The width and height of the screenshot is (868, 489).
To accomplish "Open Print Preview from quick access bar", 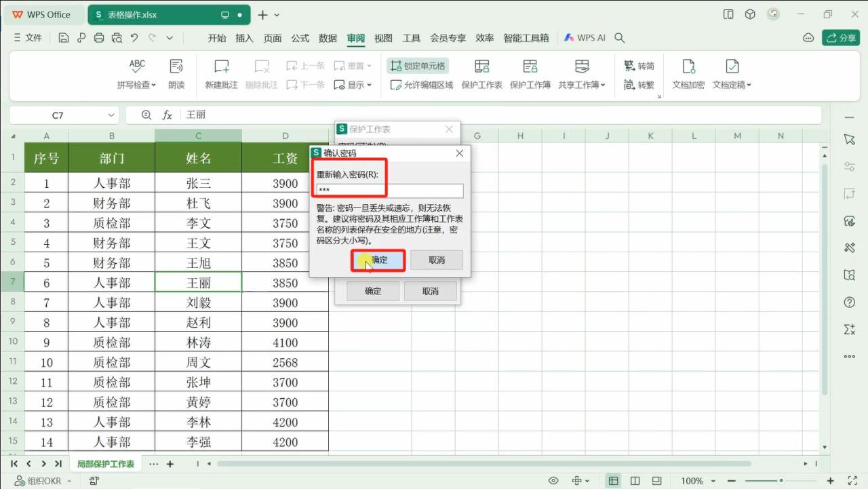I will 117,38.
